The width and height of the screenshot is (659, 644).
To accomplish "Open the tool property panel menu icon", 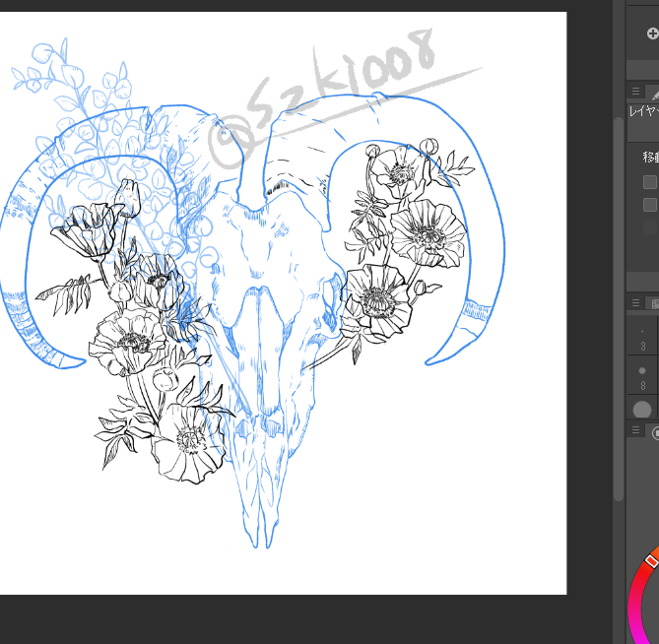I will tap(636, 92).
